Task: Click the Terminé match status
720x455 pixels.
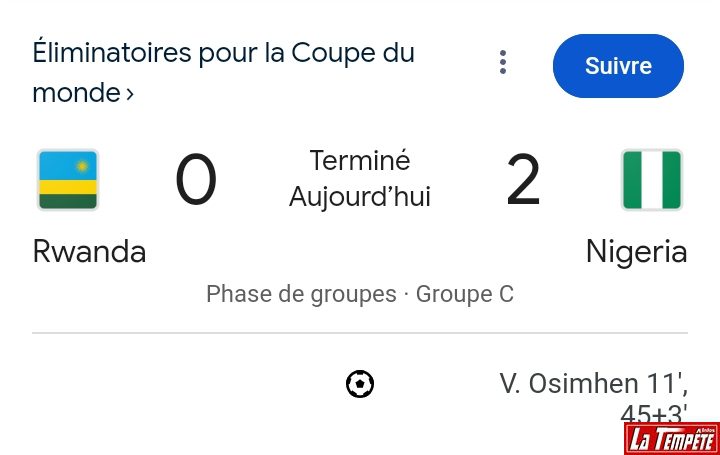Action: (x=360, y=161)
